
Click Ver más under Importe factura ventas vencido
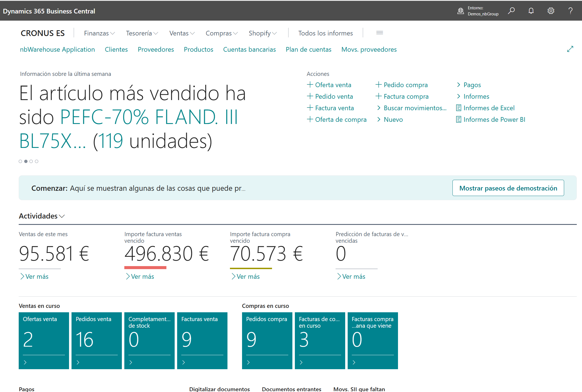pyautogui.click(x=140, y=276)
